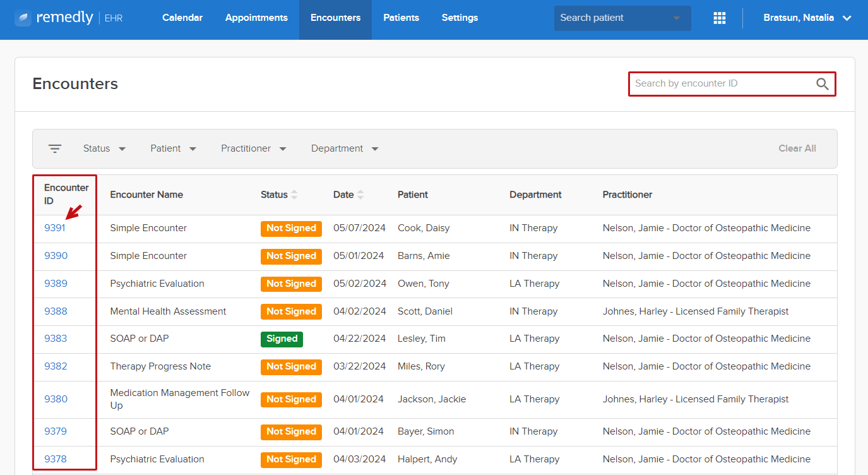868x475 pixels.
Task: Click the date 04/22/2024
Action: point(360,339)
